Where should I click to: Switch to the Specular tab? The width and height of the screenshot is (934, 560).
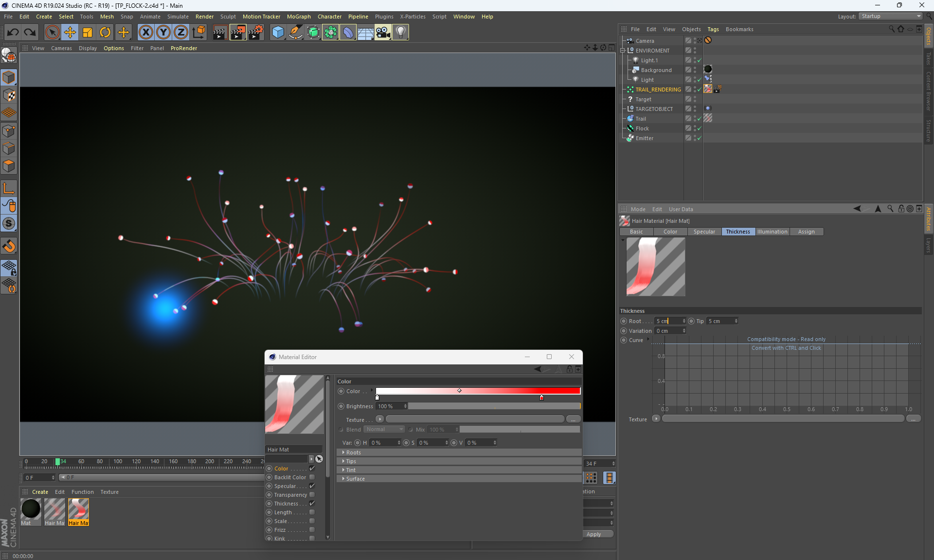[x=704, y=232]
